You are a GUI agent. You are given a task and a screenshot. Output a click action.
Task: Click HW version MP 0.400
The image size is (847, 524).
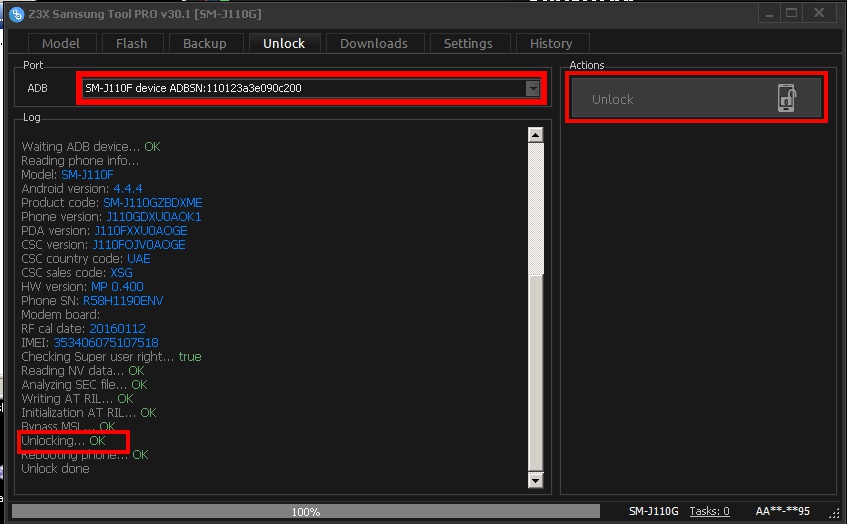click(117, 287)
